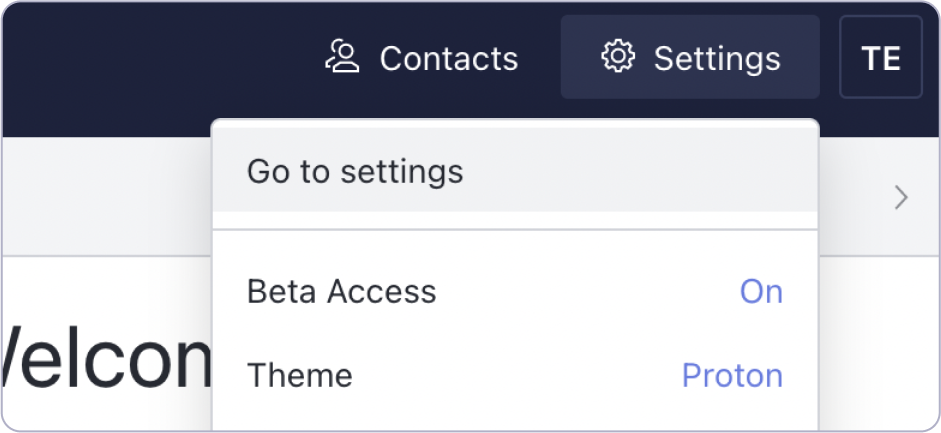The height and width of the screenshot is (433, 941).
Task: Click the initials TE in avatar box
Action: [881, 58]
